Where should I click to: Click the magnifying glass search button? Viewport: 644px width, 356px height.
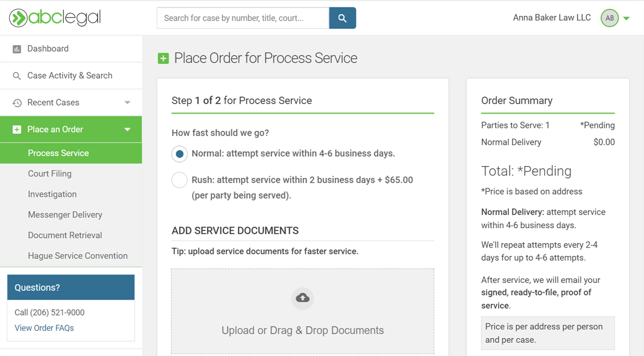(x=343, y=18)
